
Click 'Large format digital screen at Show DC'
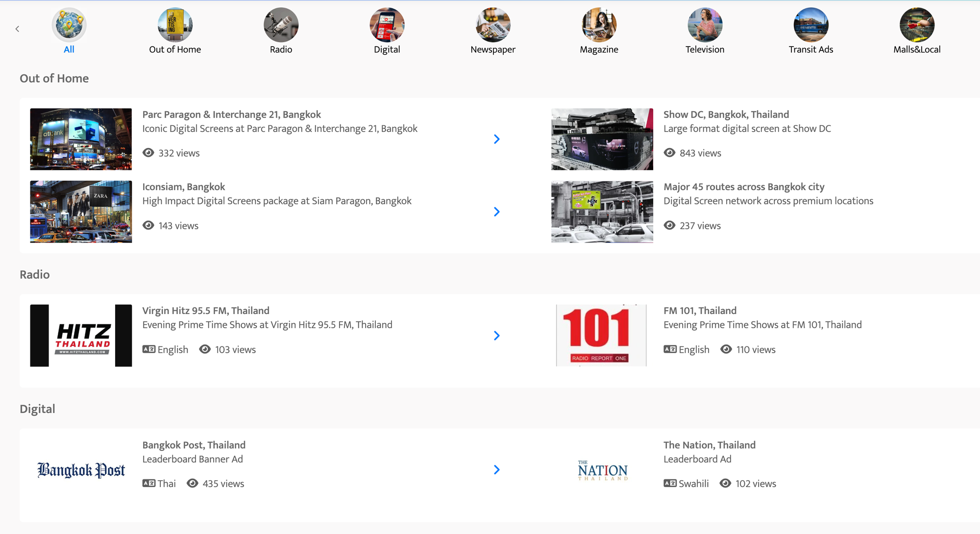click(747, 129)
